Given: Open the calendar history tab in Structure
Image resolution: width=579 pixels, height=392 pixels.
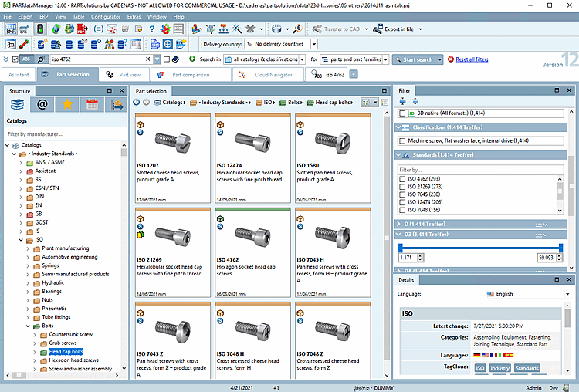Looking at the screenshot, I should coord(92,105).
